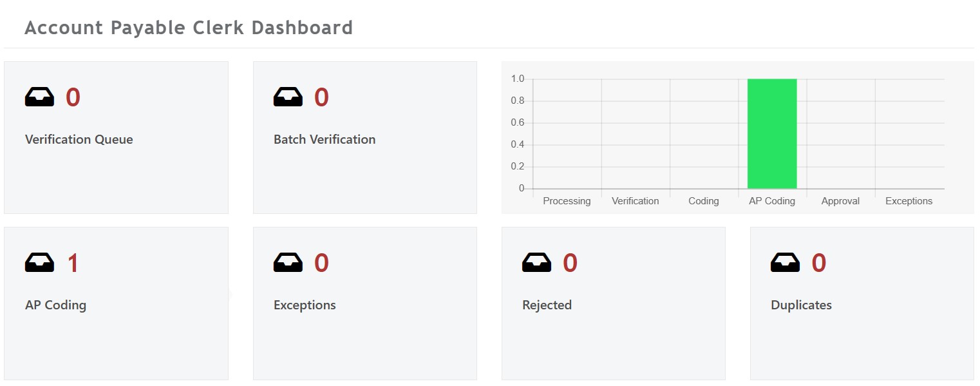Select the red counter on AP Coding card
The image size is (980, 386).
[73, 262]
